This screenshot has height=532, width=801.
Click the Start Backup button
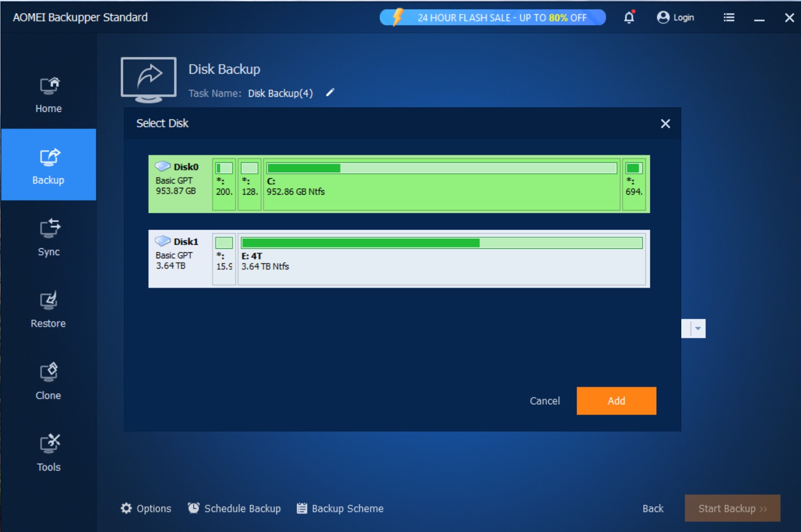click(x=732, y=508)
